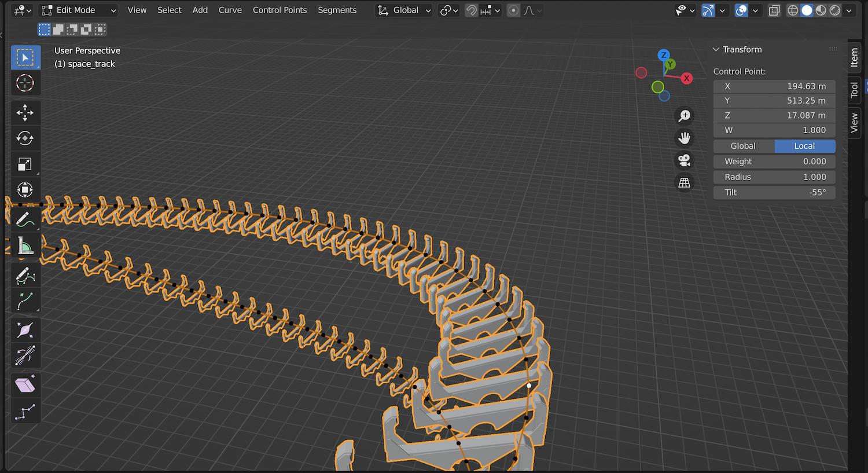Image resolution: width=868 pixels, height=473 pixels.
Task: Choose the curve Tilt tool
Action: [25, 355]
